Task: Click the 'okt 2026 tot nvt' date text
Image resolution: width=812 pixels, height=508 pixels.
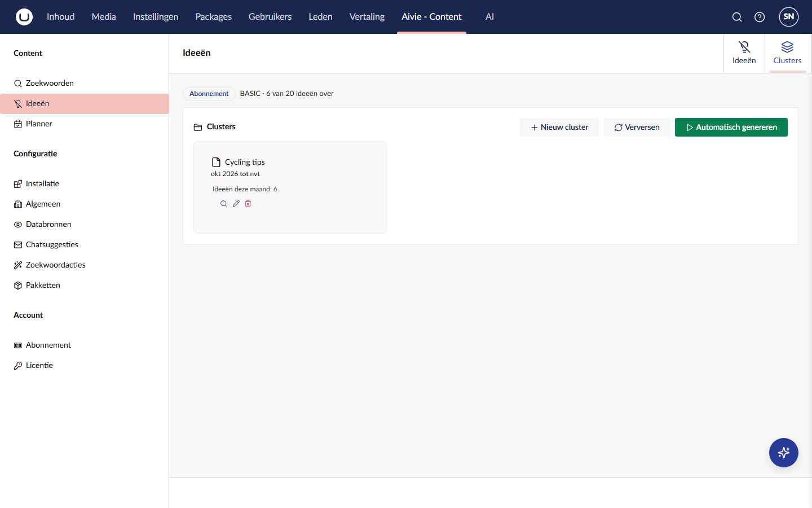Action: tap(235, 174)
